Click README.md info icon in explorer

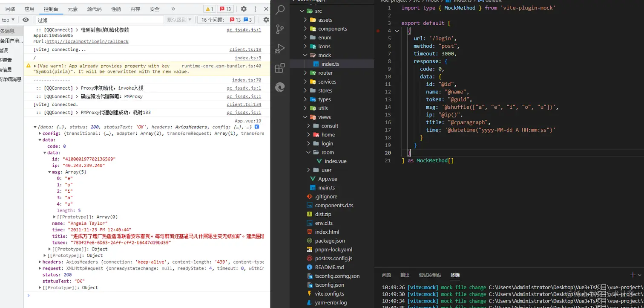coord(310,267)
